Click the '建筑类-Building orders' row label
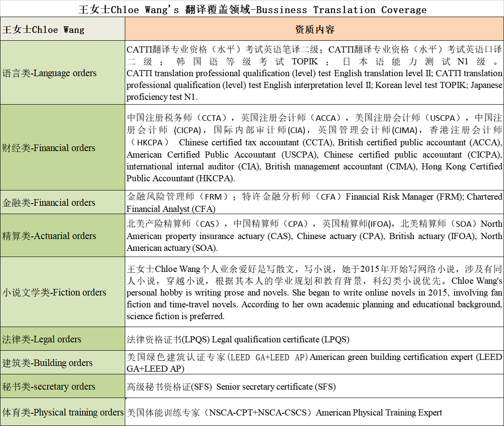 point(63,363)
